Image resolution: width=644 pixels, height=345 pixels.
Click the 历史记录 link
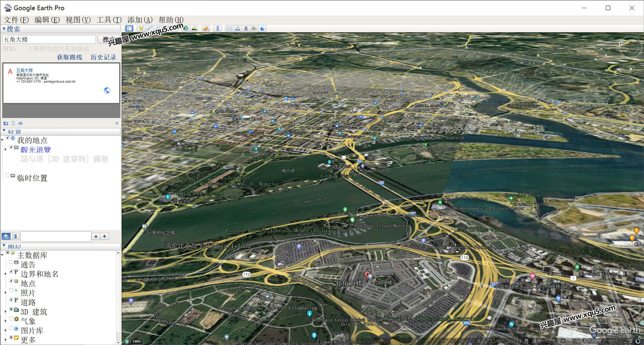coord(103,57)
